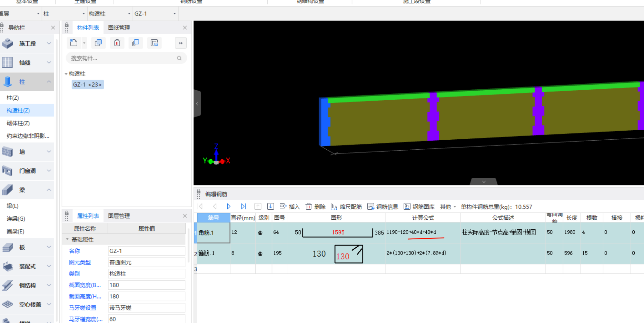Expand the 墙 navigation section chevron
This screenshot has width=644, height=323.
(x=49, y=152)
